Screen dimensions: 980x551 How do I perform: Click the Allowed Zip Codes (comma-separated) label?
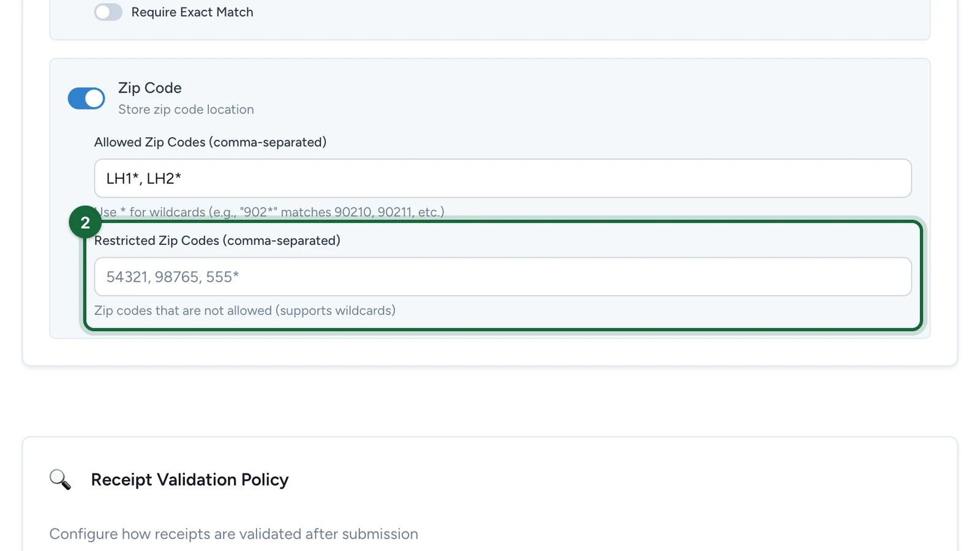pyautogui.click(x=210, y=142)
